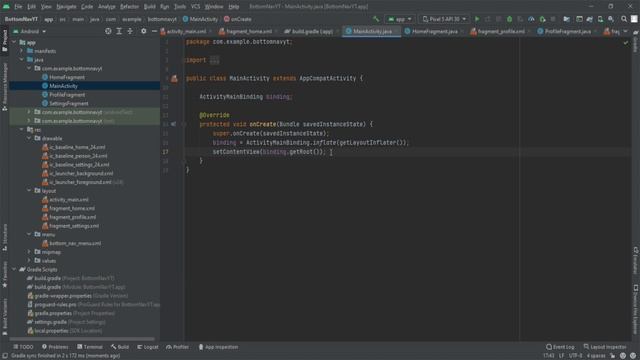
Task: Open the Project side tool window tab
Action: pyautogui.click(x=4, y=40)
